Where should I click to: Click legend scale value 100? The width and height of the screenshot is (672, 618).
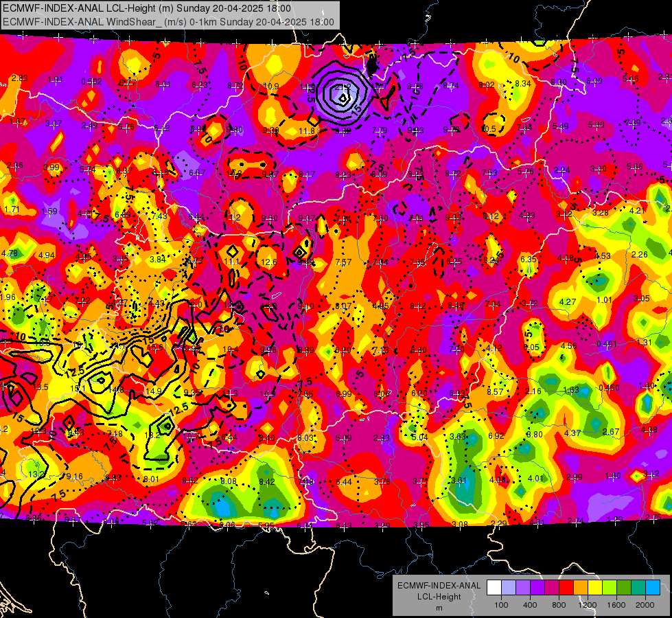(501, 605)
